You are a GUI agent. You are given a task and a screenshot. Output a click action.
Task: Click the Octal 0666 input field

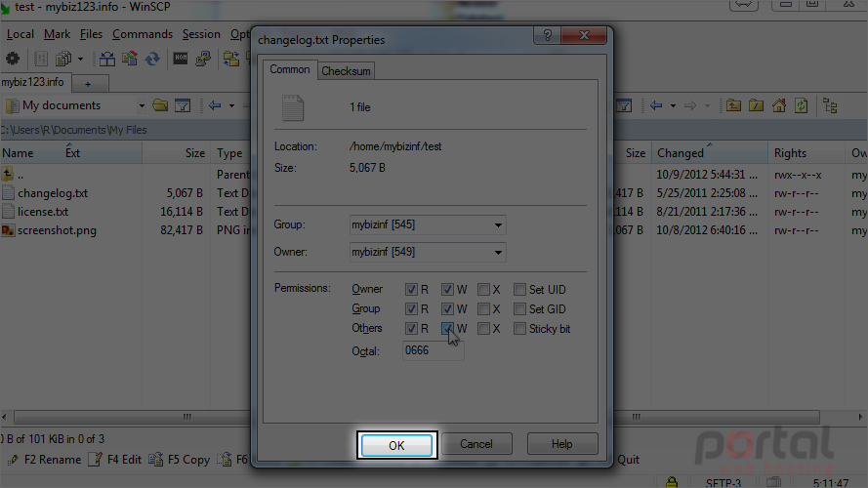[x=433, y=350]
